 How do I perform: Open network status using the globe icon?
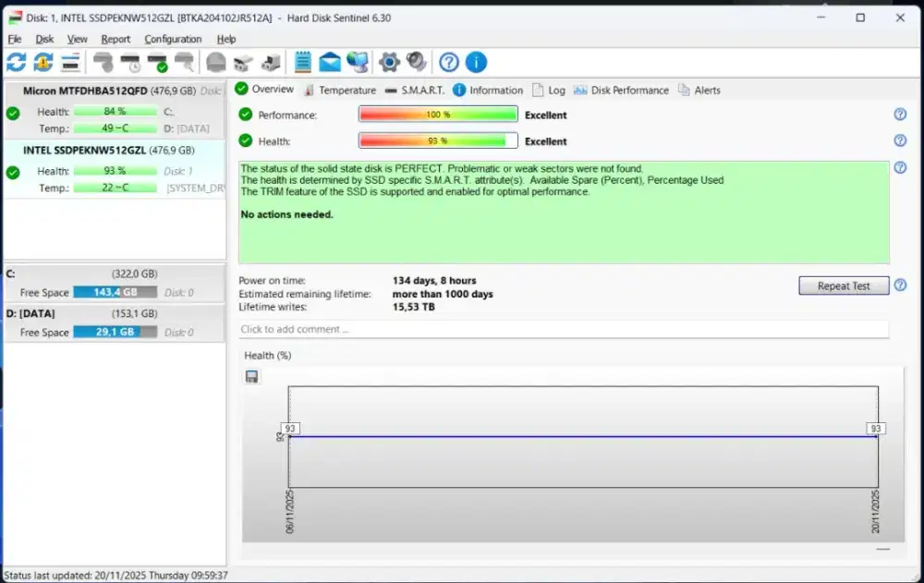359,62
